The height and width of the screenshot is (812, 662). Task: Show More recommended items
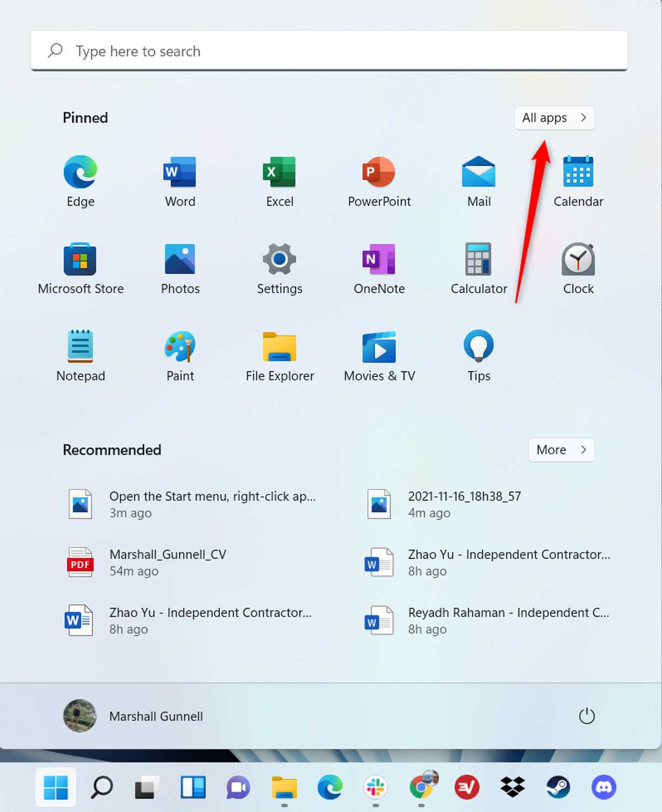click(560, 450)
